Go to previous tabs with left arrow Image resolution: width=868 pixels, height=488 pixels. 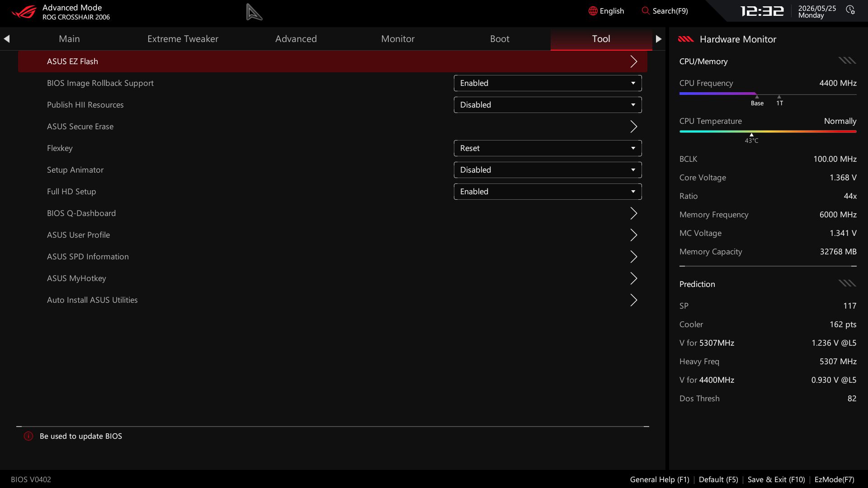(7, 39)
